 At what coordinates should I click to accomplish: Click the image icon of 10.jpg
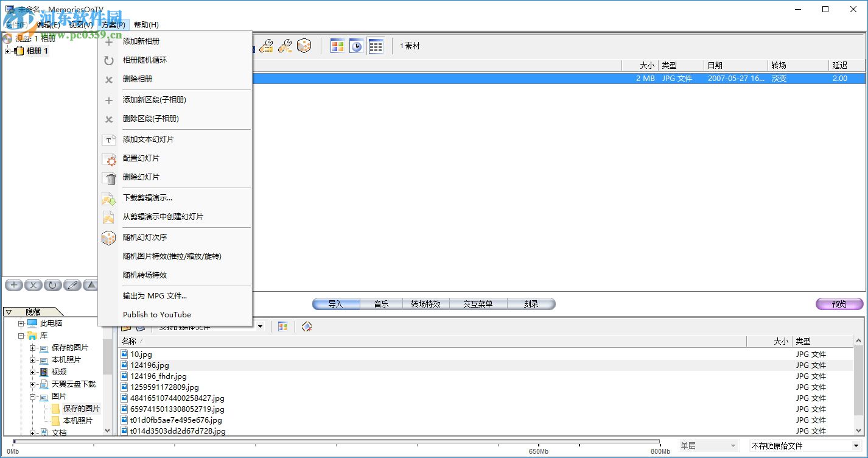click(x=124, y=354)
